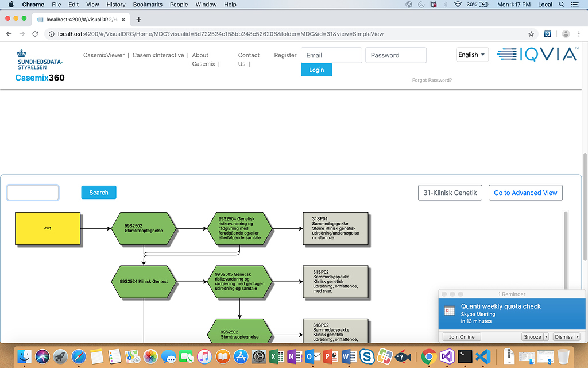Screen dimensions: 588x368
Task: Open a new browser tab
Action: pyautogui.click(x=138, y=19)
